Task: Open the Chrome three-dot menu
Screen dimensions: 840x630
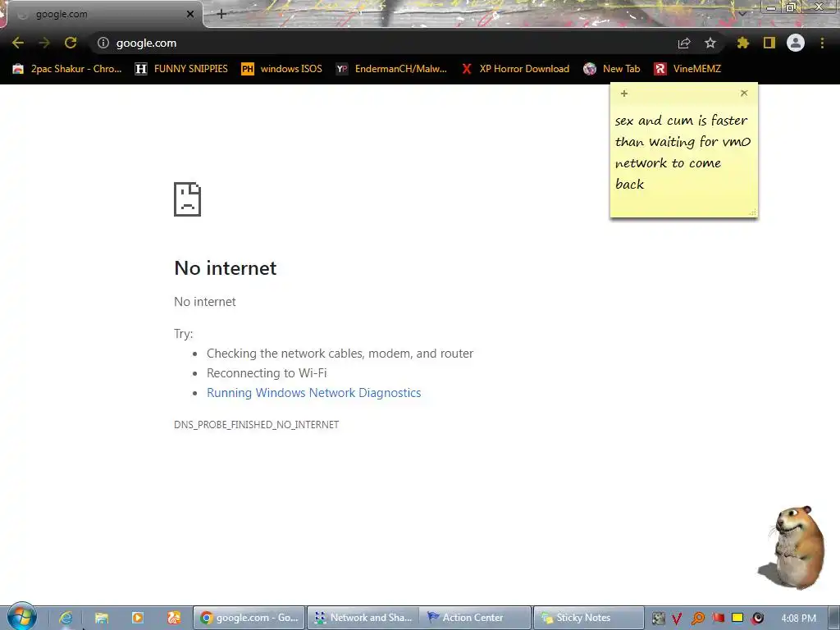Action: click(822, 43)
